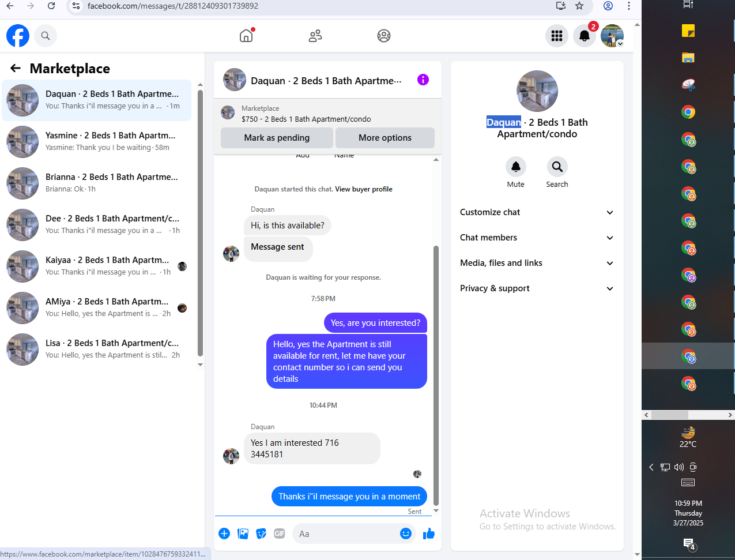The width and height of the screenshot is (735, 560).
Task: Open the notifications bell
Action: point(585,36)
